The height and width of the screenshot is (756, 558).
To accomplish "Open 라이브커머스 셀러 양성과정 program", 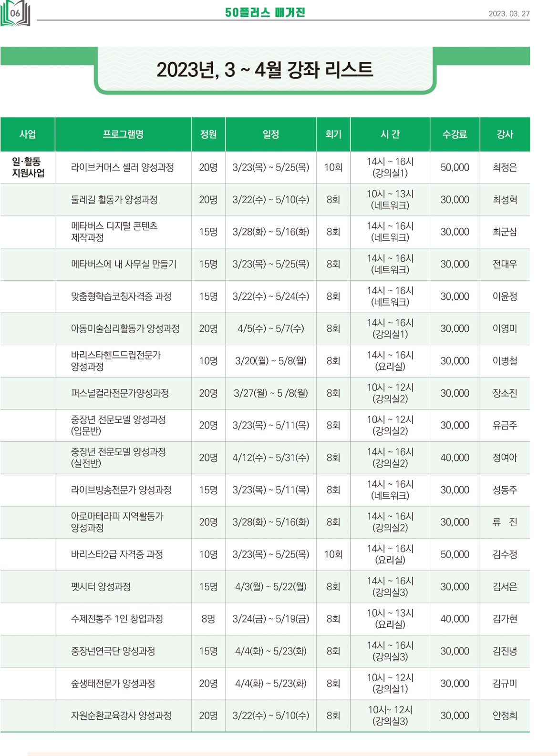I will coord(123,167).
